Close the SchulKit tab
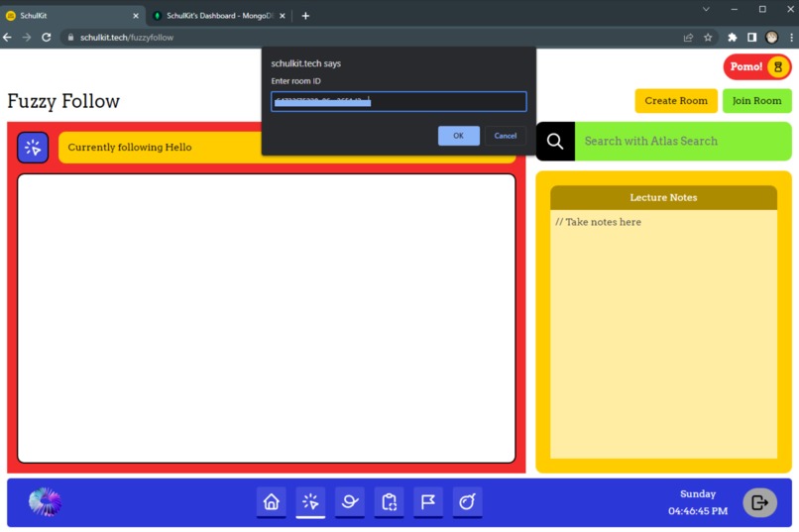The width and height of the screenshot is (799, 532). (x=136, y=16)
